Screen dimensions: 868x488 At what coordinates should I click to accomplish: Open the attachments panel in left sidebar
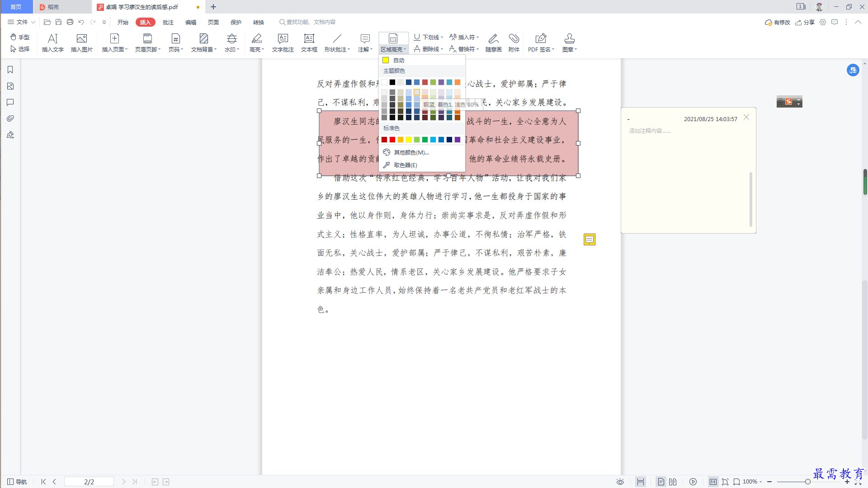point(10,118)
